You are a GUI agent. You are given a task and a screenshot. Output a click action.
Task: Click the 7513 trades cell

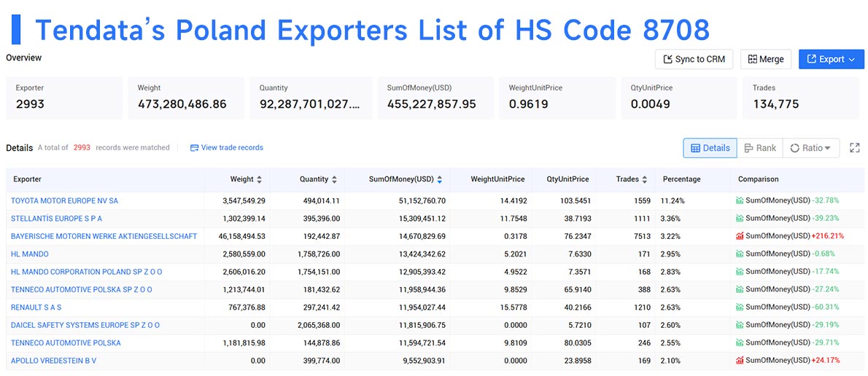(642, 236)
